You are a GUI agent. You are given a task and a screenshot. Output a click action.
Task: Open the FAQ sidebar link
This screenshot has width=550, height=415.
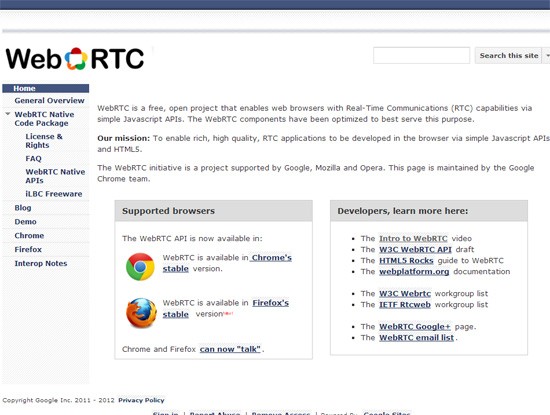(33, 159)
